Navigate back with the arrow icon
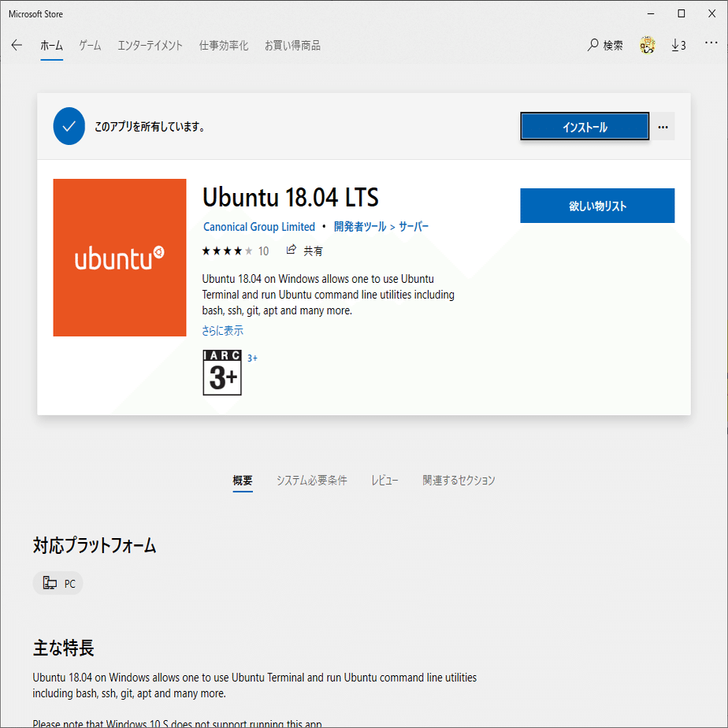 (16, 45)
